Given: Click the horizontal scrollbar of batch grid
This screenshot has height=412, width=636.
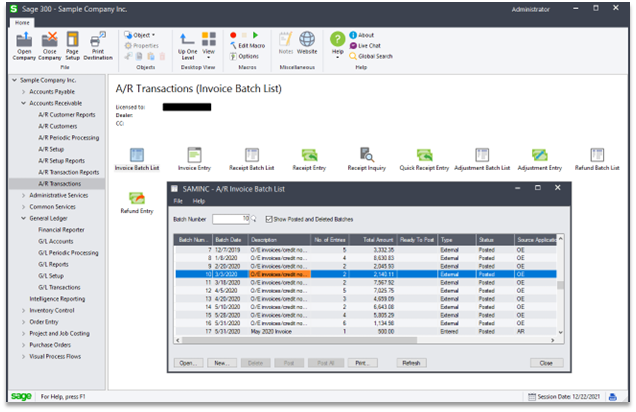Looking at the screenshot, I should pyautogui.click(x=360, y=345).
